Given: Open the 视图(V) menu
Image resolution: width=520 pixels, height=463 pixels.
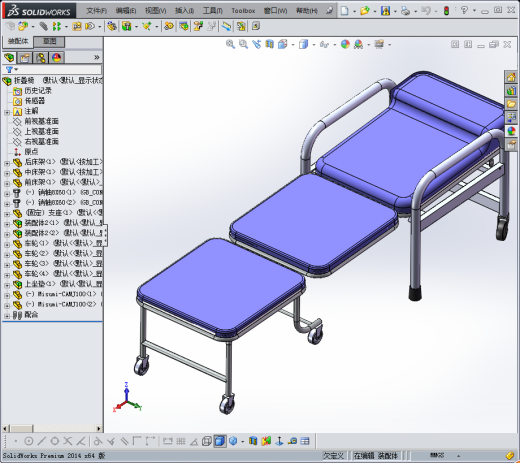Looking at the screenshot, I should [x=155, y=11].
